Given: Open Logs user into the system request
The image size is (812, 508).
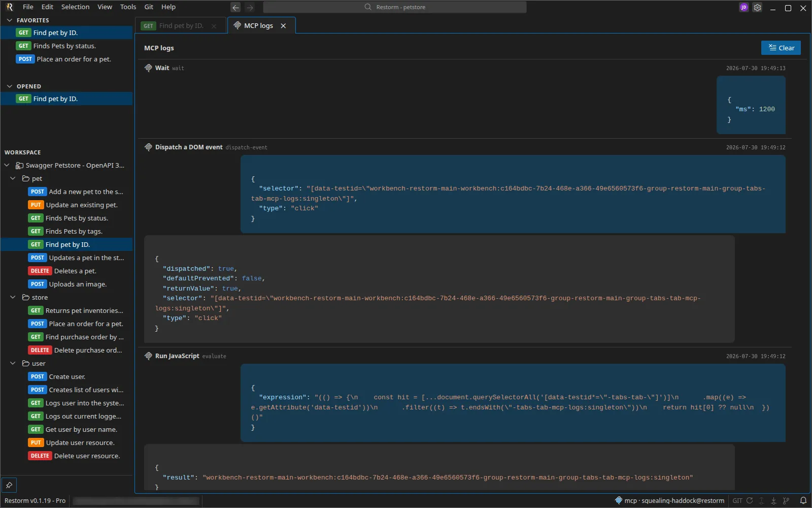Looking at the screenshot, I should (66, 403).
